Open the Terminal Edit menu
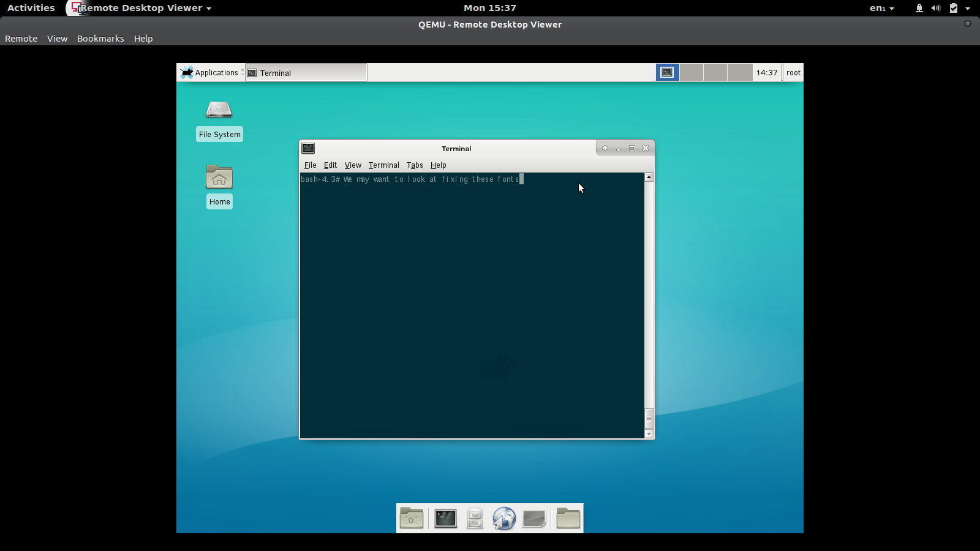980x551 pixels. [x=330, y=165]
